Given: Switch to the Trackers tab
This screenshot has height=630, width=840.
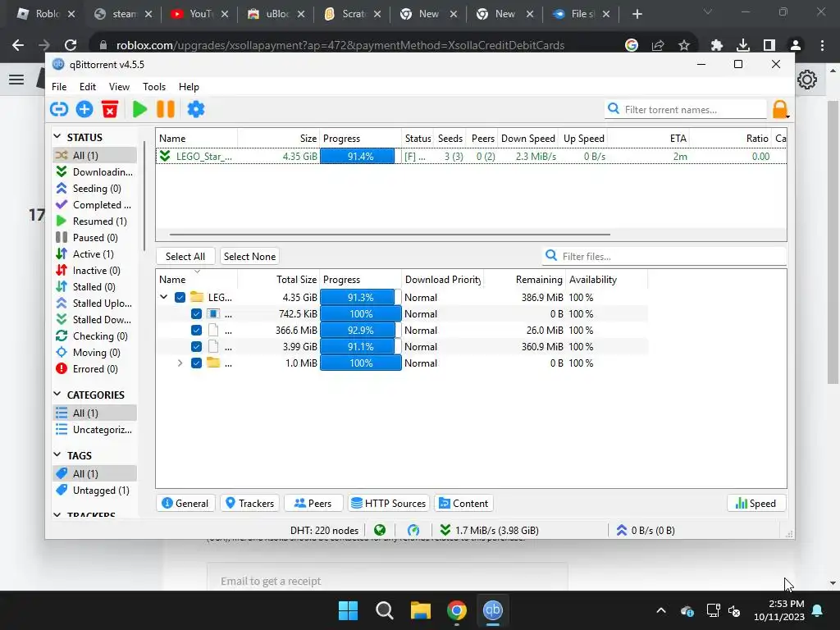Looking at the screenshot, I should point(249,504).
